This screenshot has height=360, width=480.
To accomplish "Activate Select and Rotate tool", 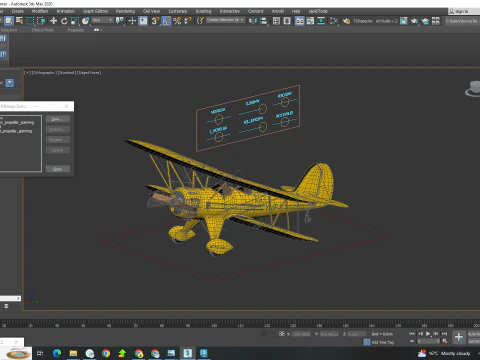I will [64, 21].
